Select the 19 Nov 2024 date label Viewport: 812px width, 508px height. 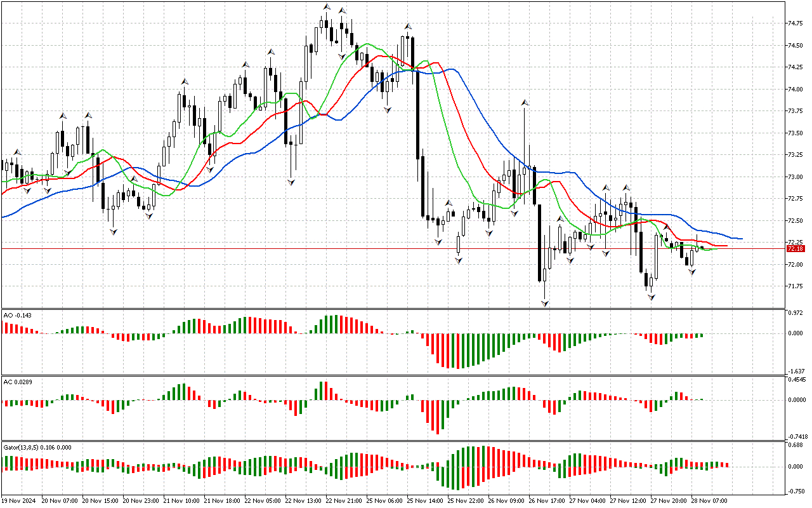18,501
